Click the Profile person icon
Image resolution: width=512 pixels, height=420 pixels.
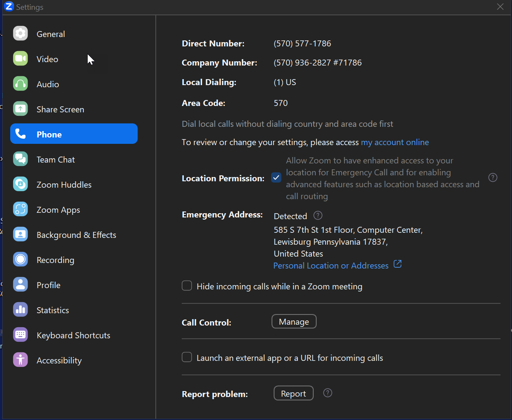pos(20,285)
